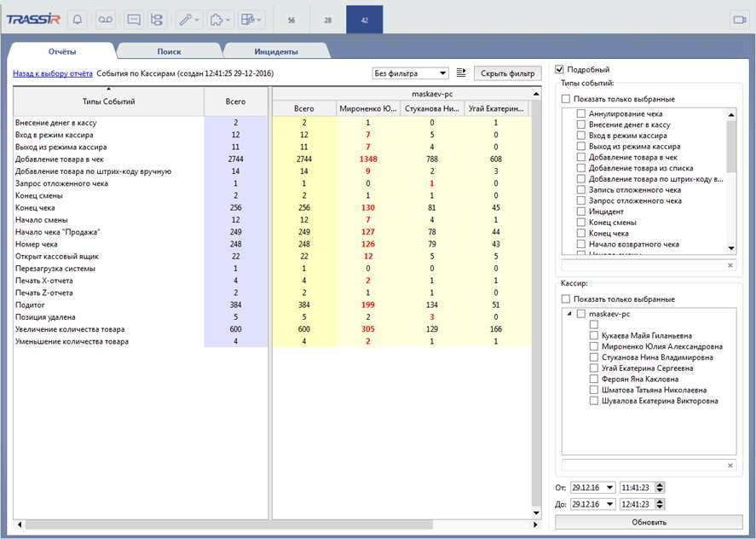Open the object tree structure icon
This screenshot has height=539, width=756.
tap(156, 19)
